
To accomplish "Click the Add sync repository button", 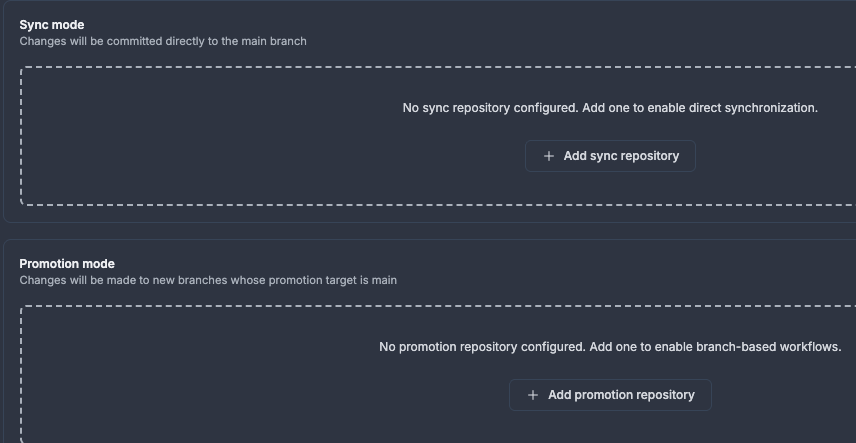I will tap(610, 156).
